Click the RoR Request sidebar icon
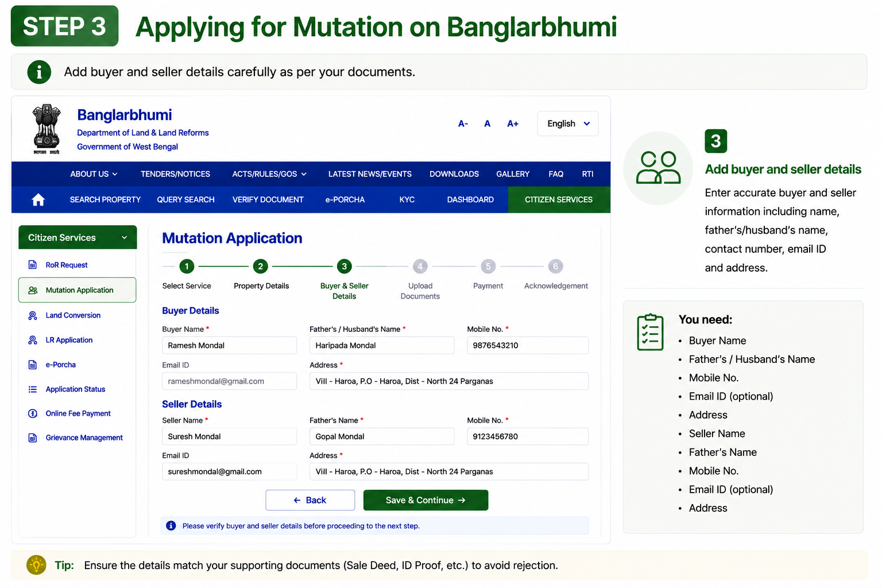882x588 pixels. click(33, 265)
